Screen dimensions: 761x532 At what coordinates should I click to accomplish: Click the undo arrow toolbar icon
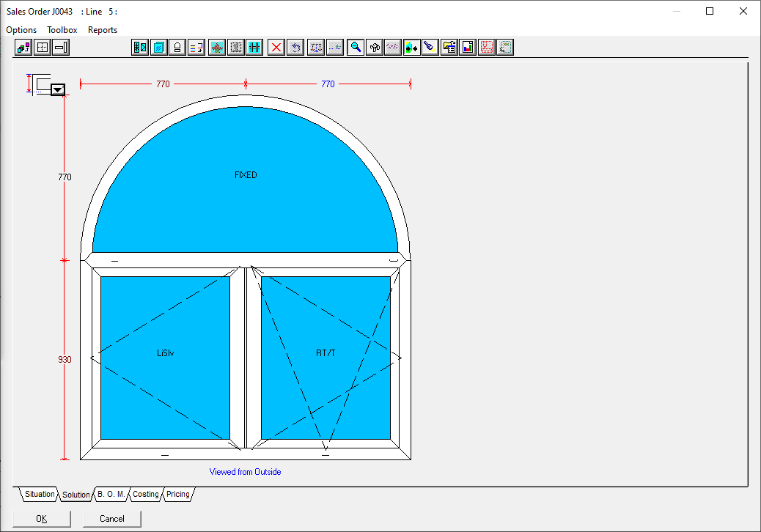tap(295, 48)
